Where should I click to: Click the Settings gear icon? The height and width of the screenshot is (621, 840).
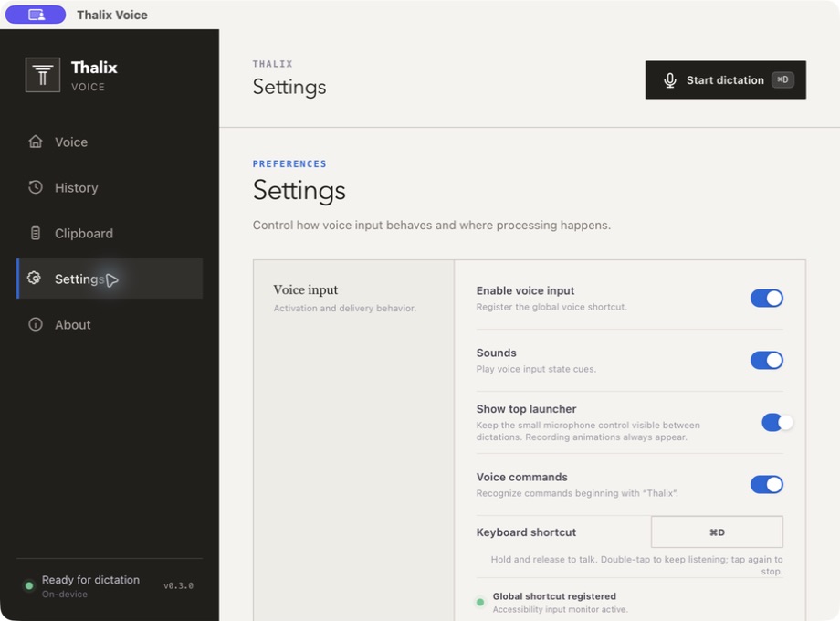pyautogui.click(x=35, y=279)
